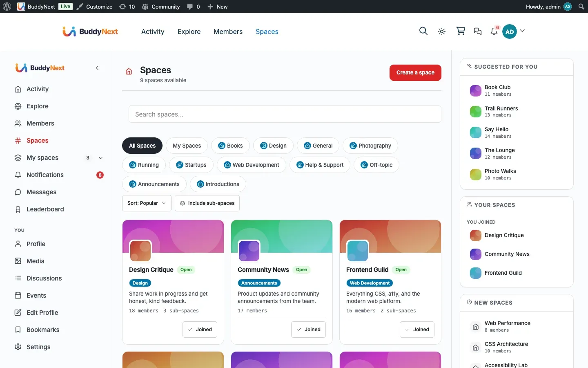Click the Design tag on Design Critique card
Image resolution: width=588 pixels, height=368 pixels.
point(140,283)
